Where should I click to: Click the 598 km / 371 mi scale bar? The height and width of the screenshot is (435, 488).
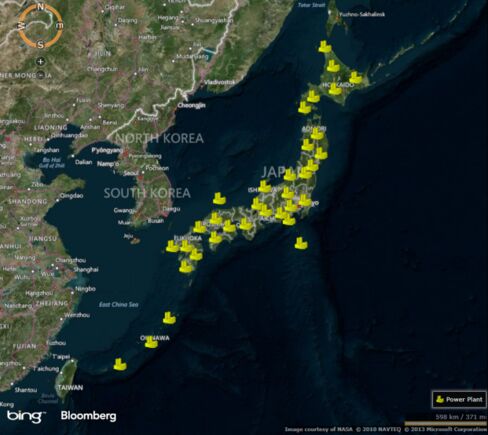tap(446, 423)
